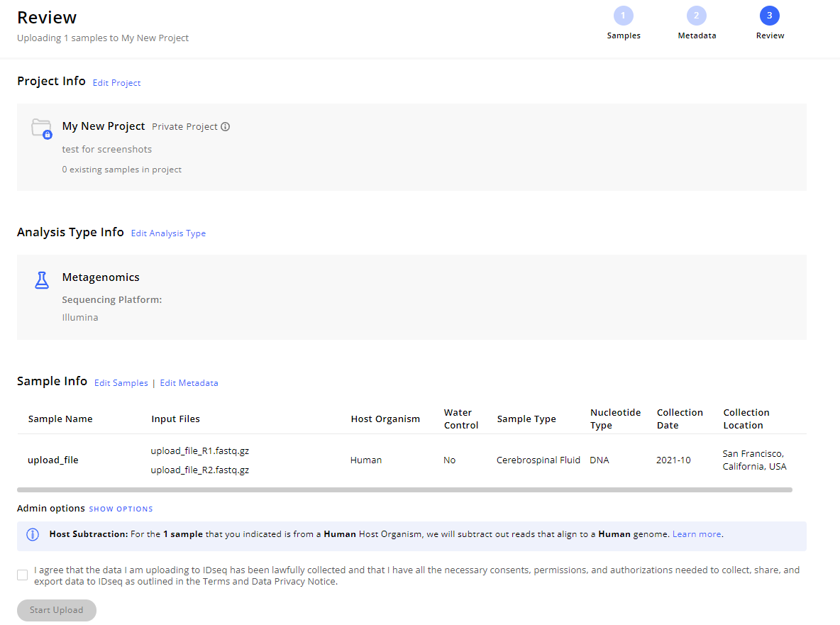Open the Edit Project link
Screen dimensions: 840x625
click(117, 83)
